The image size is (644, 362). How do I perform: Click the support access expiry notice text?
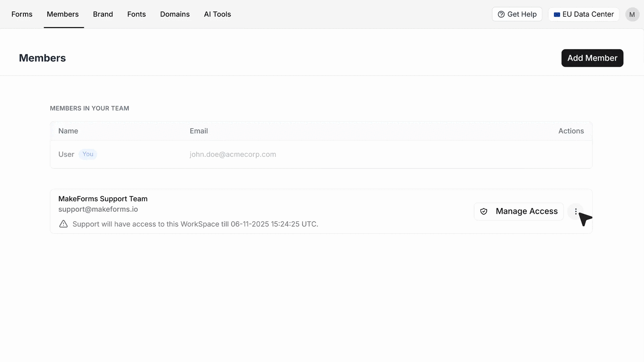(195, 224)
